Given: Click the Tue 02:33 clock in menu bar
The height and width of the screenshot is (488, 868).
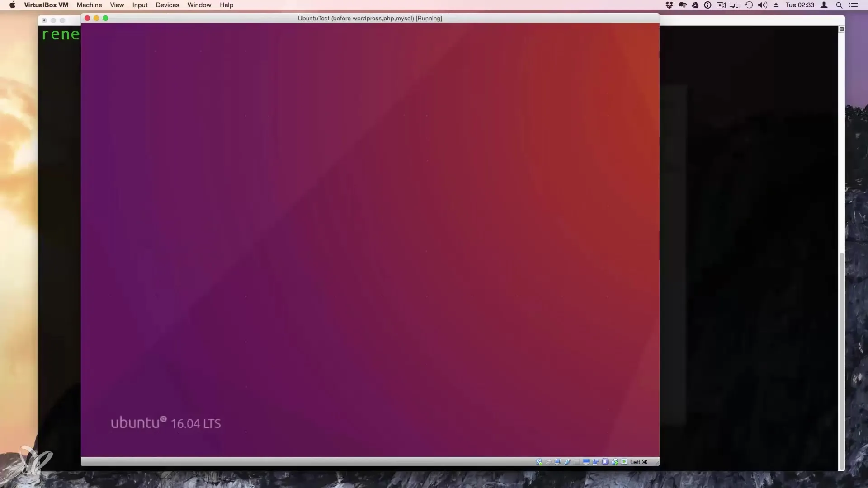Looking at the screenshot, I should point(800,5).
